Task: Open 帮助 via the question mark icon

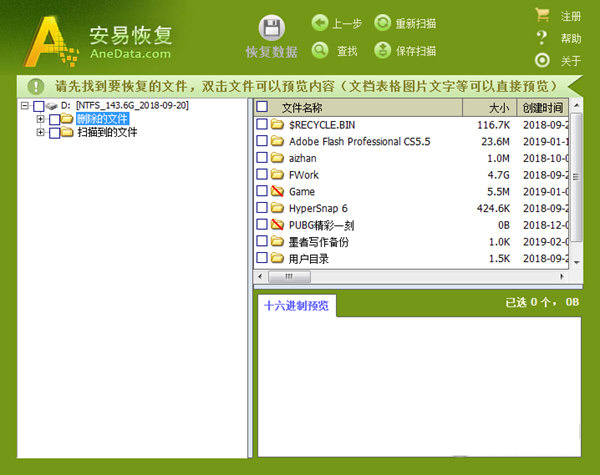Action: [543, 38]
